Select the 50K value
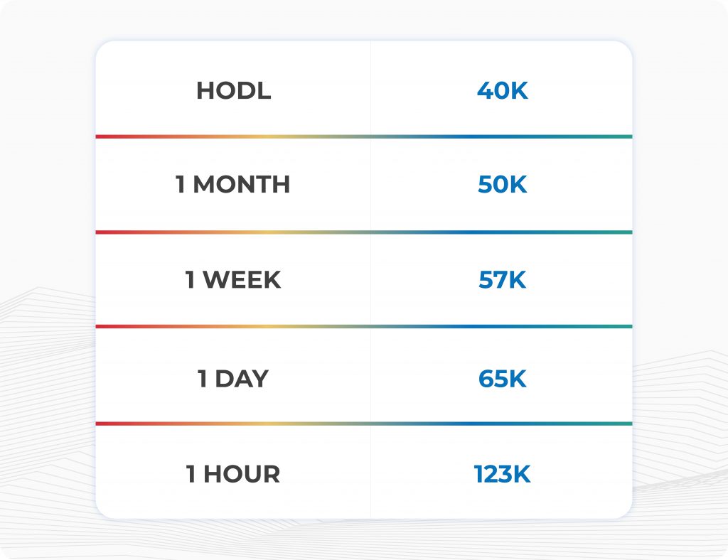 pyautogui.click(x=502, y=185)
